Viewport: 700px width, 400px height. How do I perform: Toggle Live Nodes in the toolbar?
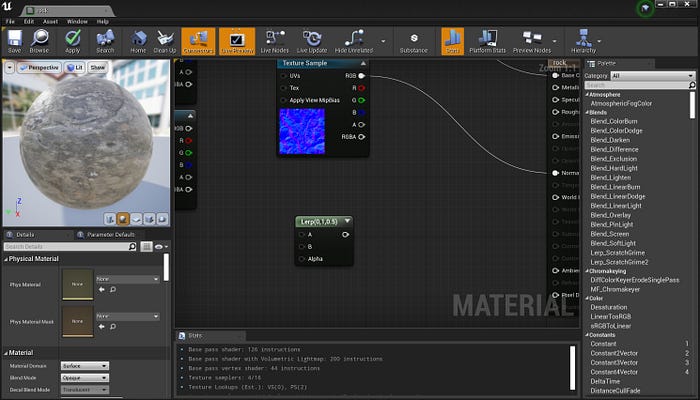(x=274, y=40)
